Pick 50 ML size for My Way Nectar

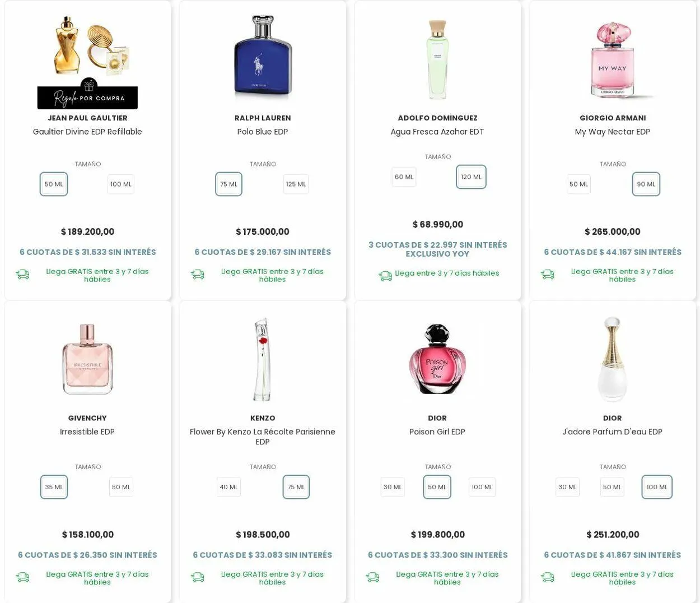(578, 184)
